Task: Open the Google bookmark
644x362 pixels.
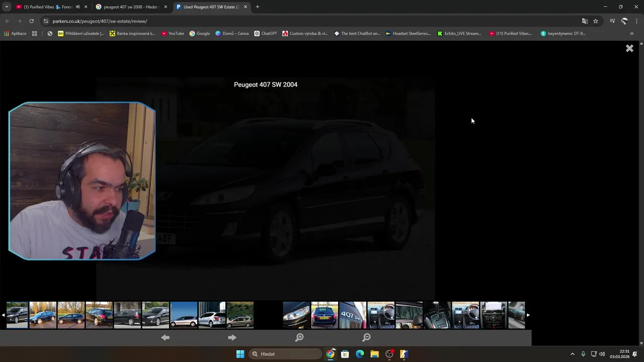Action: [x=200, y=34]
